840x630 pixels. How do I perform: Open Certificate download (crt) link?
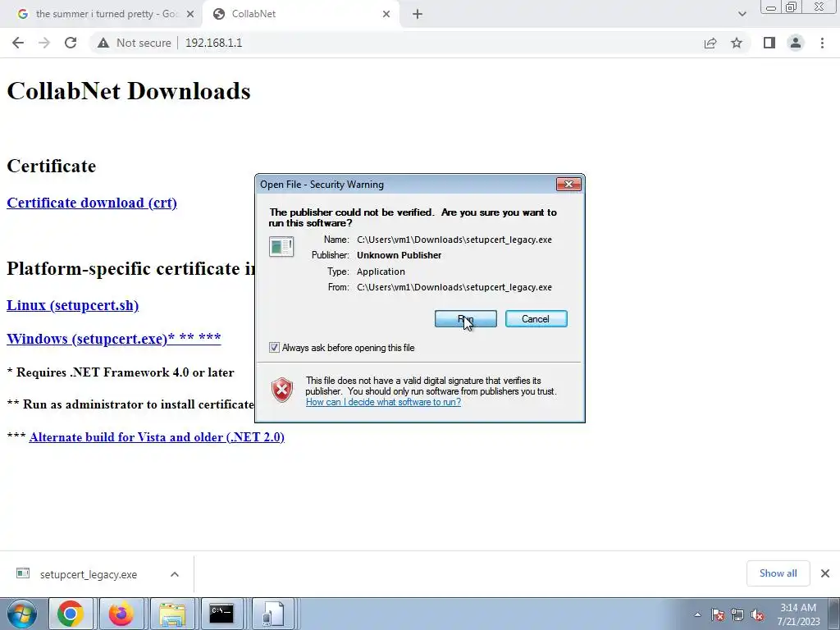[x=92, y=203]
